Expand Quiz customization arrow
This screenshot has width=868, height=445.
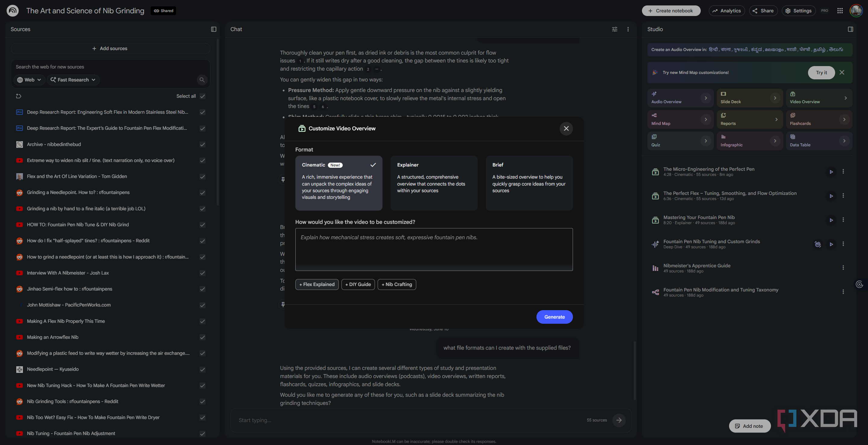(x=706, y=141)
